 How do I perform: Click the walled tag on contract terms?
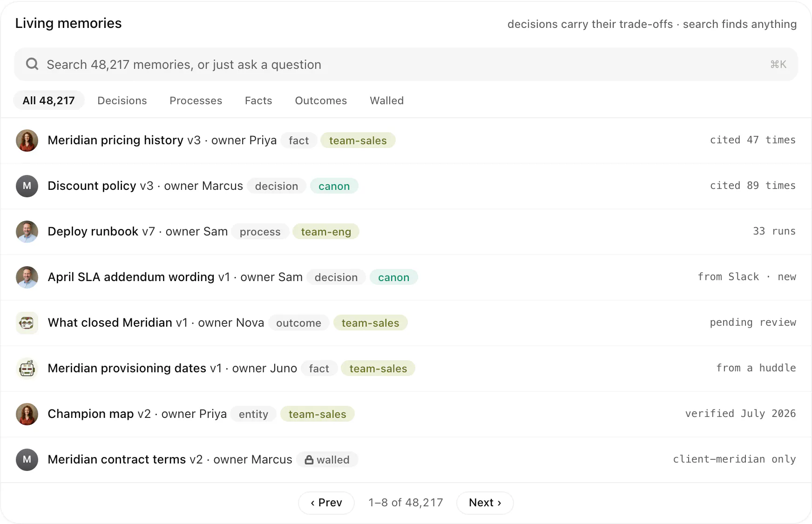(x=327, y=460)
